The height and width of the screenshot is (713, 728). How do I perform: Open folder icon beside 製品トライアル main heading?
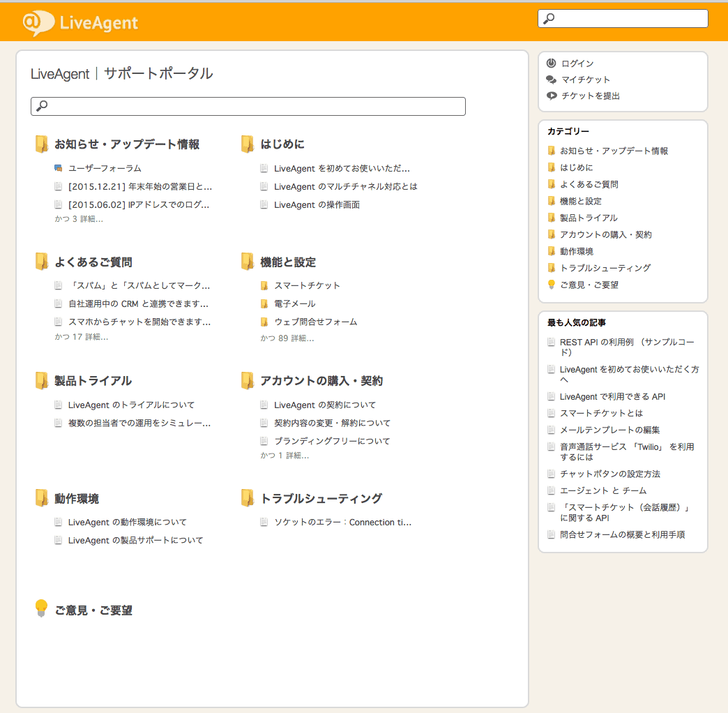tap(41, 380)
